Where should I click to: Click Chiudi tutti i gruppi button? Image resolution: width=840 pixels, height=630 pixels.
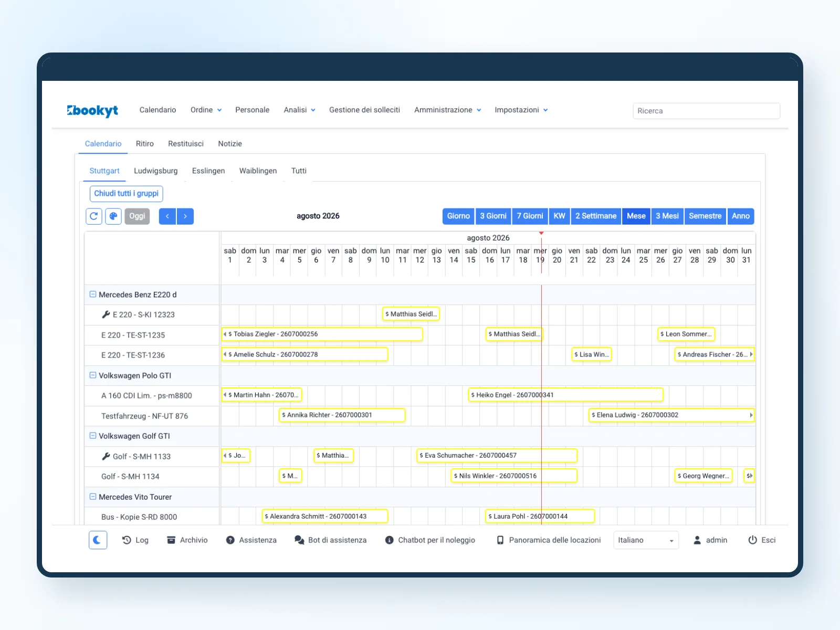point(127,194)
